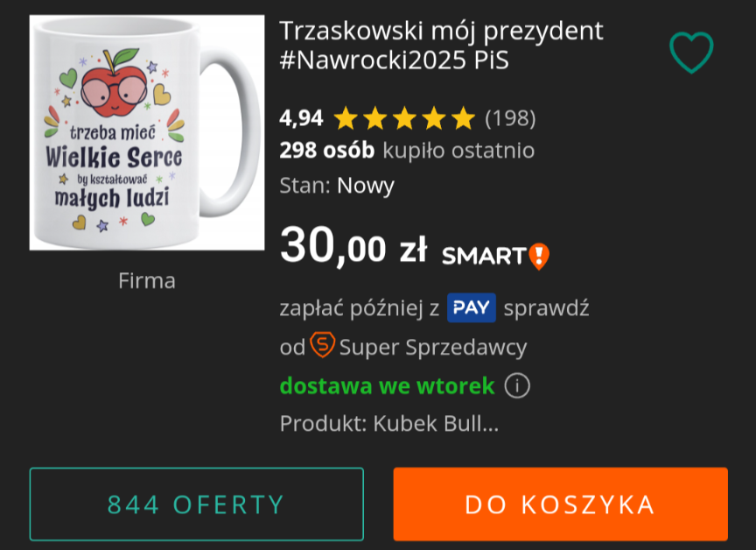Click Produkt: Kubek Bull... truncated text
Image resolution: width=756 pixels, height=550 pixels.
[389, 424]
